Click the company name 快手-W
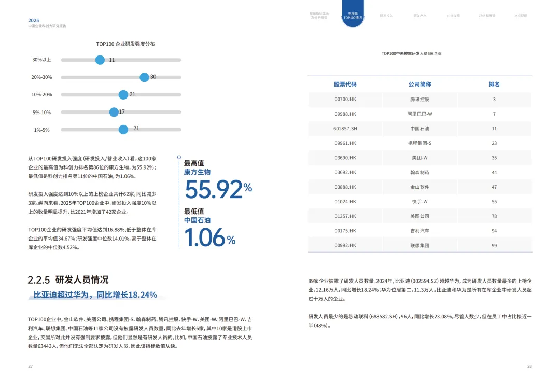Viewport: 560px width, 392px height. pos(419,202)
